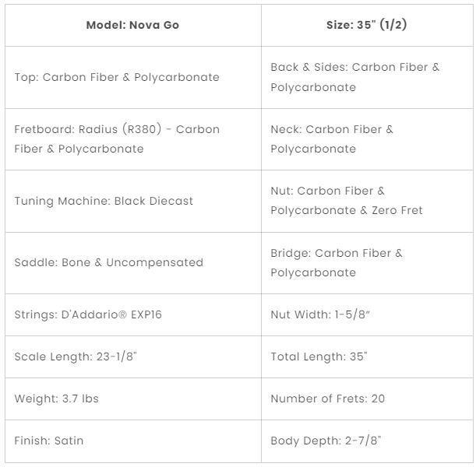Click the word Polycarbonate under Bridge

313,273
